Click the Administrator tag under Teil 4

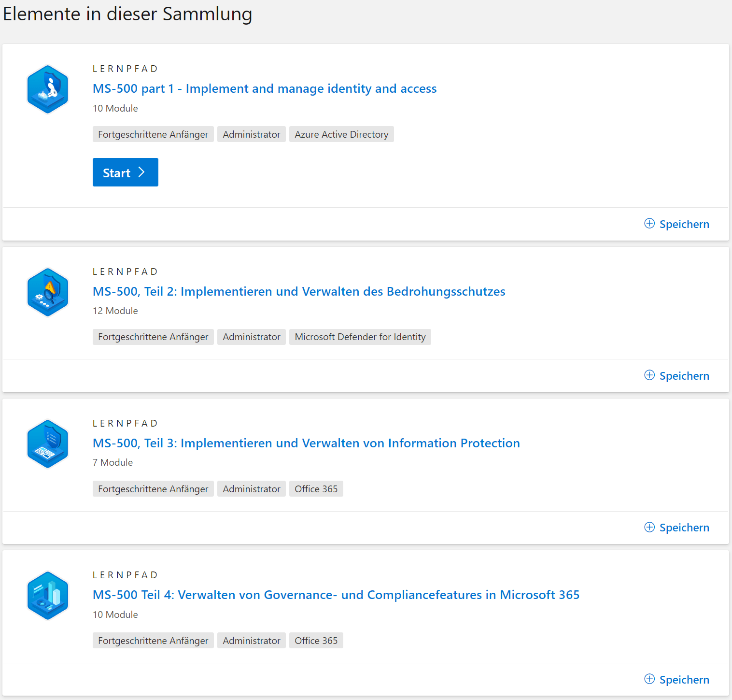[x=251, y=640]
